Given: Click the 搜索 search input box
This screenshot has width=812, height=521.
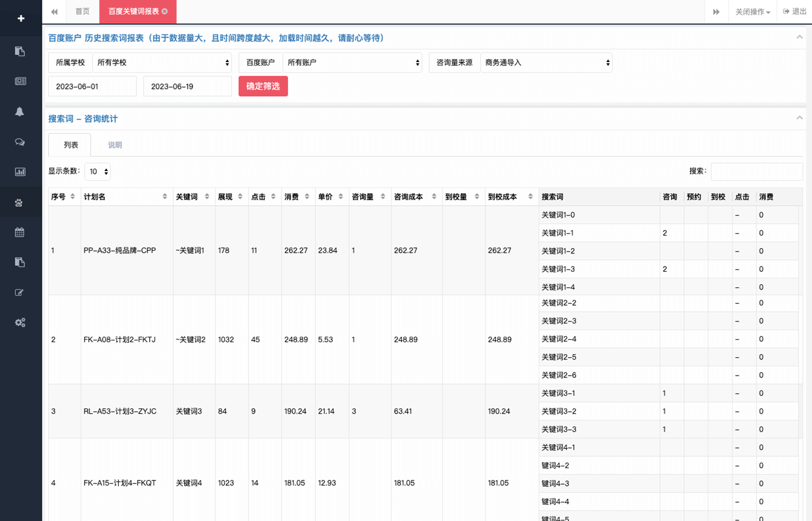Looking at the screenshot, I should 757,172.
